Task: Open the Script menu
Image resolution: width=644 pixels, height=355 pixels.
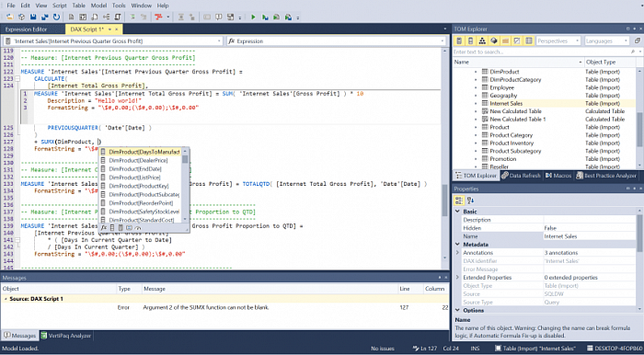Action: (60, 6)
